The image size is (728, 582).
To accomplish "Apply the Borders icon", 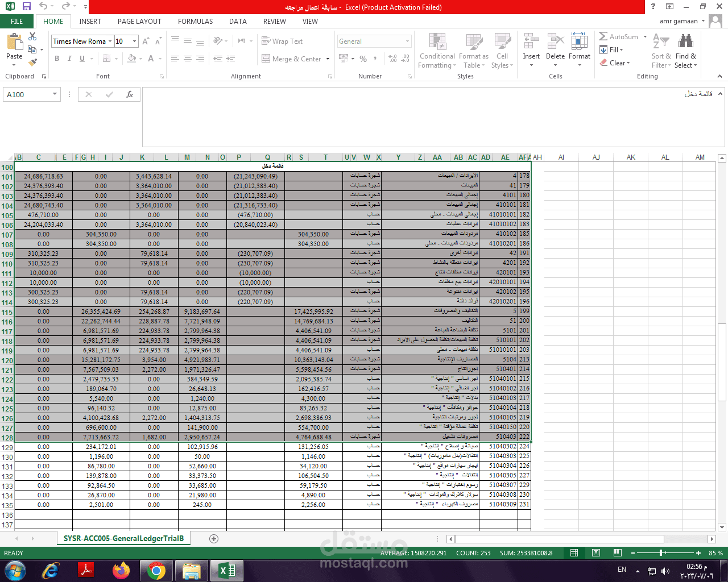I will pyautogui.click(x=106, y=59).
